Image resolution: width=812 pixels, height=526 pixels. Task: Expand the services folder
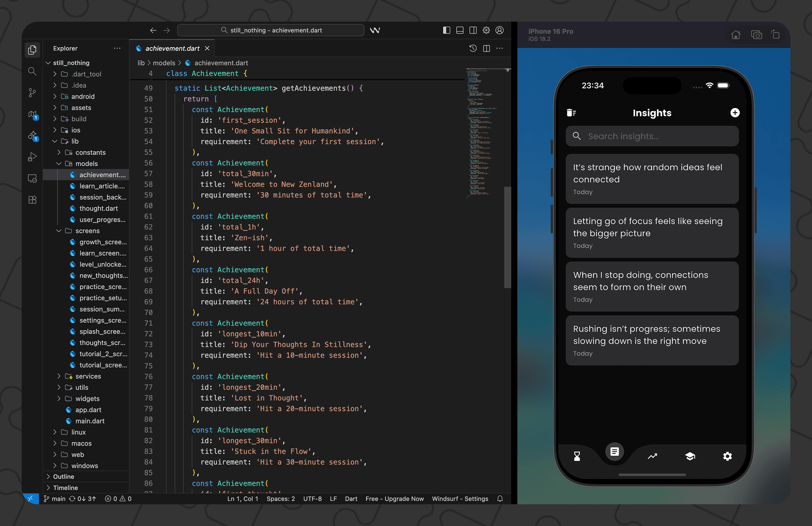(x=59, y=376)
